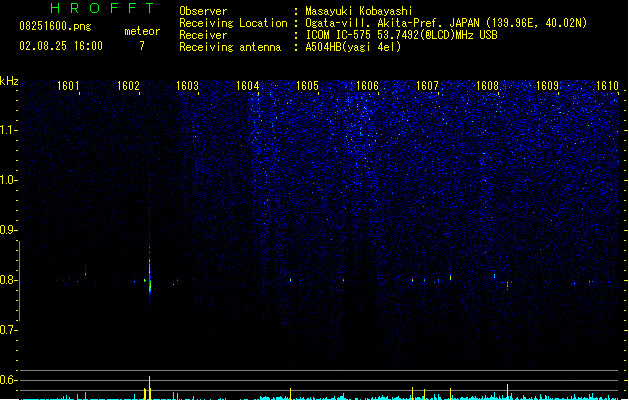Viewport: 629px width, 400px height.
Task: Click the 1602 time marker
Action: coord(128,86)
